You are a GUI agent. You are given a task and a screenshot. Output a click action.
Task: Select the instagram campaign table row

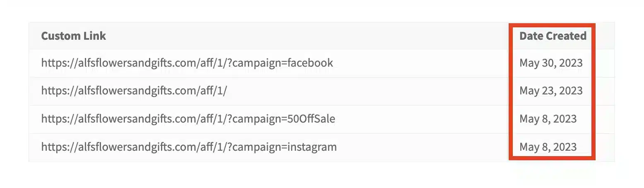(322, 147)
